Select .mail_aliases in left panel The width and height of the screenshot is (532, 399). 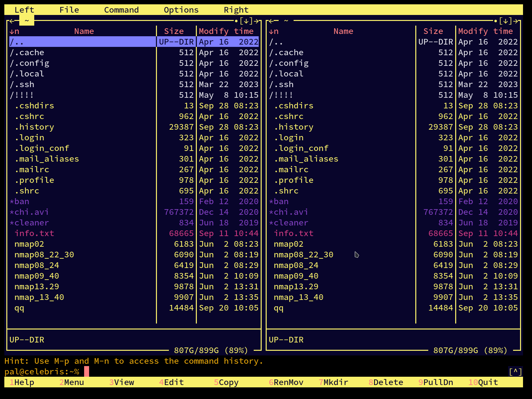pos(134,159)
